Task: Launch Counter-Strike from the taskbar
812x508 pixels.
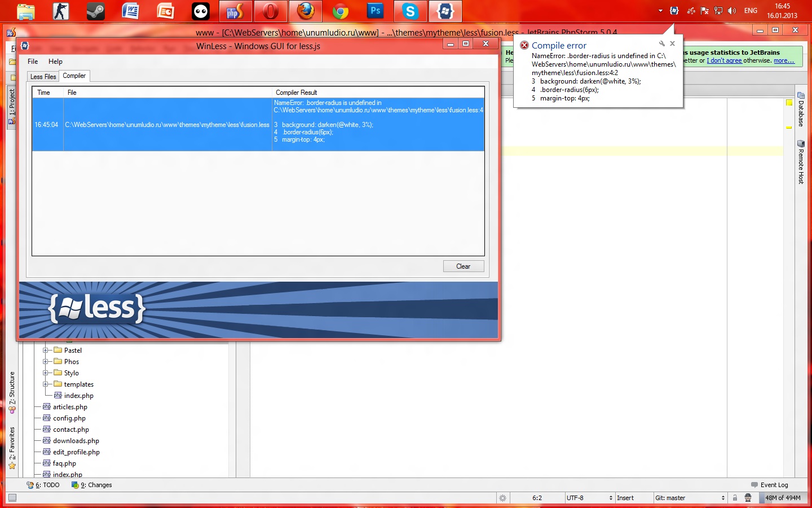Action: [61, 11]
